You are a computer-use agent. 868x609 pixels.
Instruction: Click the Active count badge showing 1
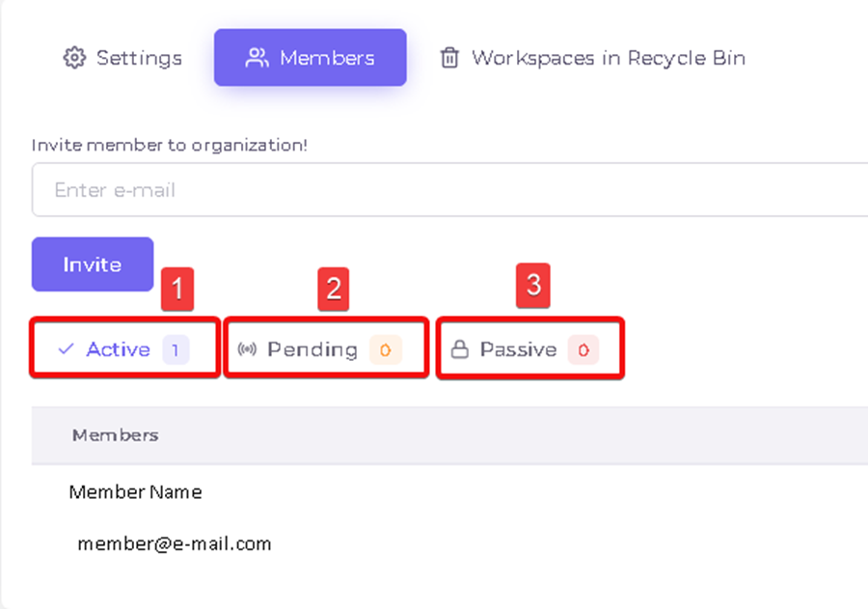176,349
